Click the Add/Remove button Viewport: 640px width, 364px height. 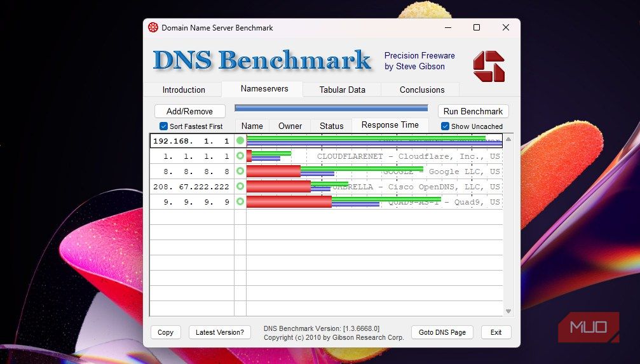[190, 111]
